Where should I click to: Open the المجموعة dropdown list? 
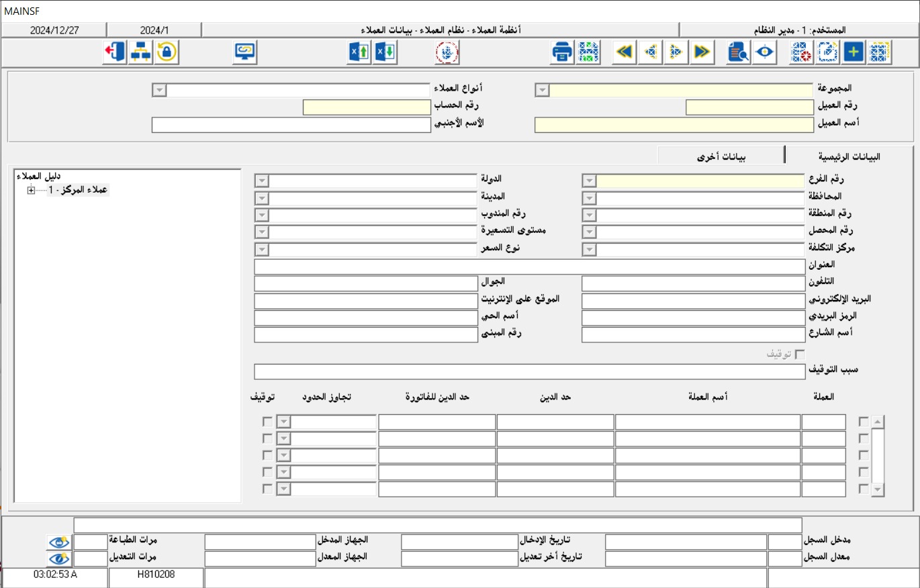(x=543, y=89)
